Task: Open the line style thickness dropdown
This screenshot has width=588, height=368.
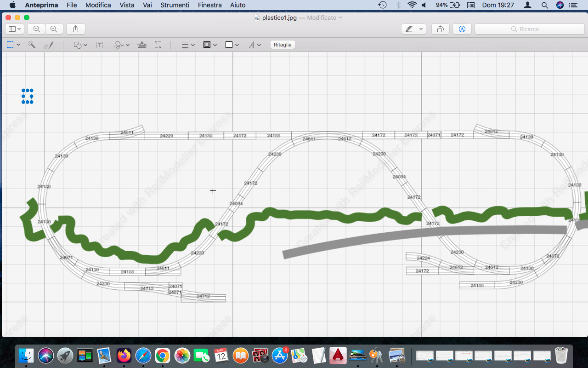Action: click(188, 45)
